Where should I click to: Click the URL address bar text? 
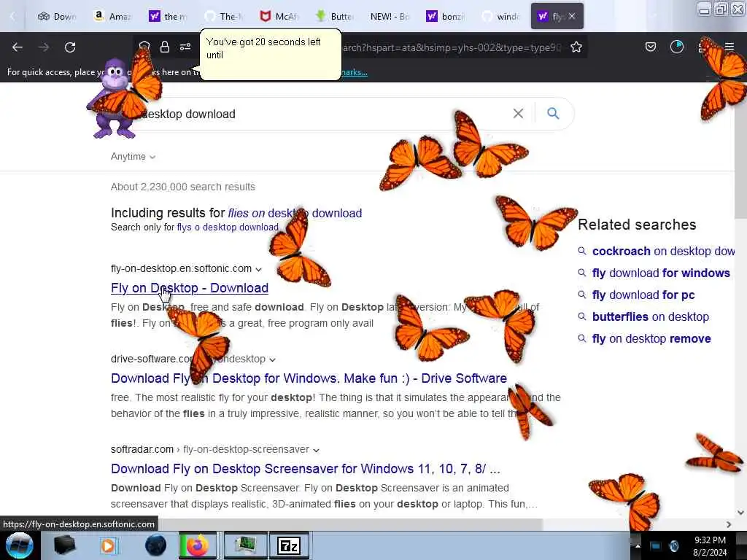[x=451, y=47]
